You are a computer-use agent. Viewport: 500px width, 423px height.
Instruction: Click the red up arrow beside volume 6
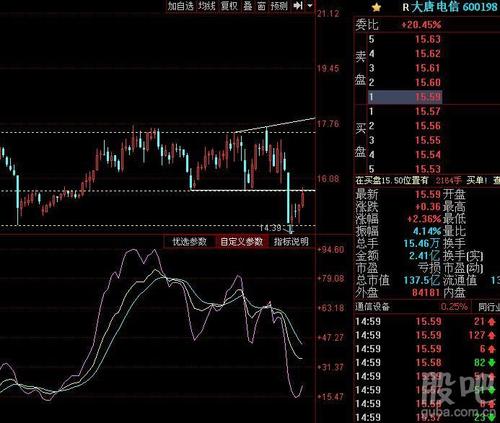pos(492,349)
